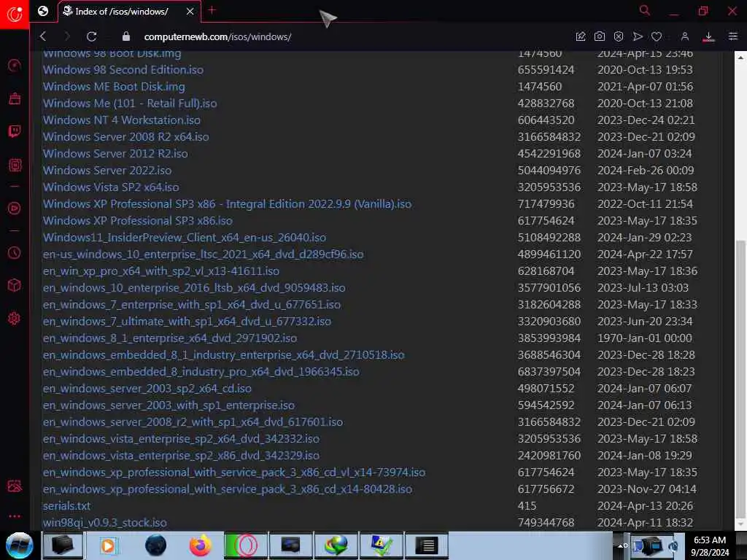Open the chip-shaped icon in sidebar
Viewport: 747px width, 560px height.
(x=15, y=166)
